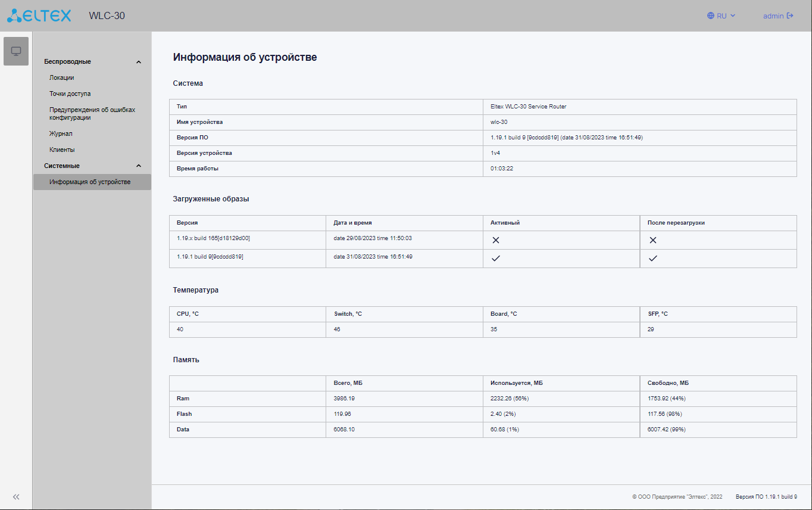
Task: Click the globe language icon
Action: pyautogui.click(x=711, y=16)
